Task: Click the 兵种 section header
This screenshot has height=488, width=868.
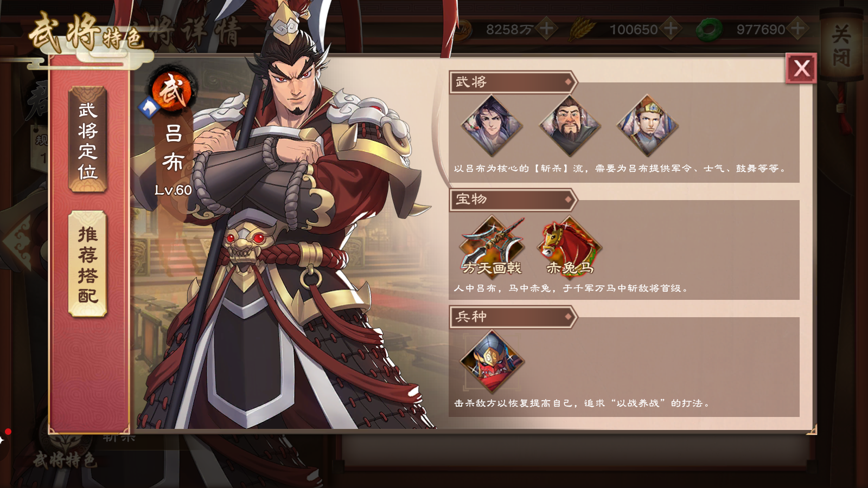Action: pyautogui.click(x=513, y=316)
